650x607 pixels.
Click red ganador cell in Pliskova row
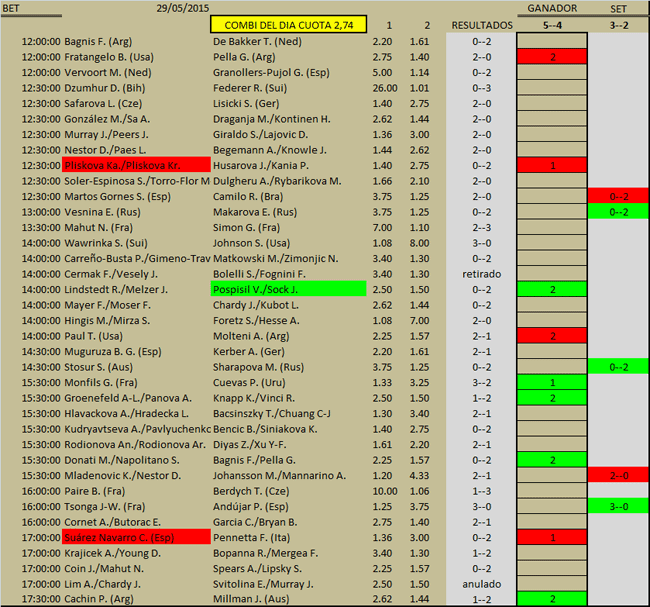(552, 165)
